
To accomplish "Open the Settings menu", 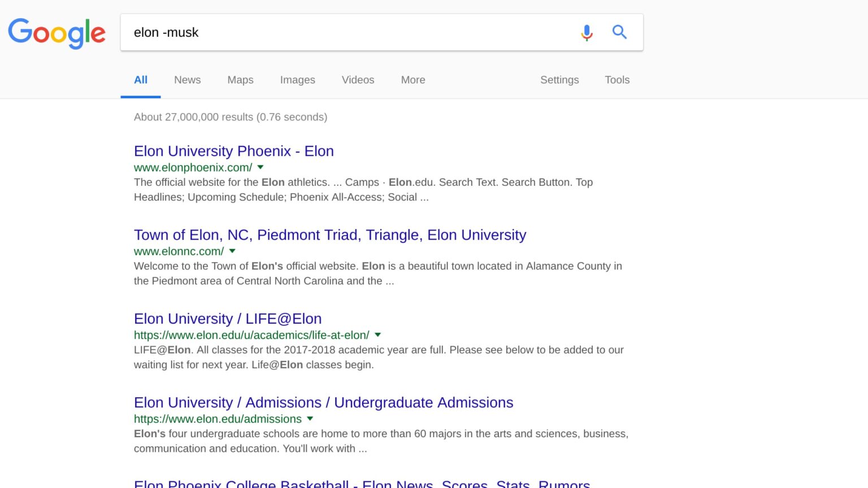I will (559, 80).
